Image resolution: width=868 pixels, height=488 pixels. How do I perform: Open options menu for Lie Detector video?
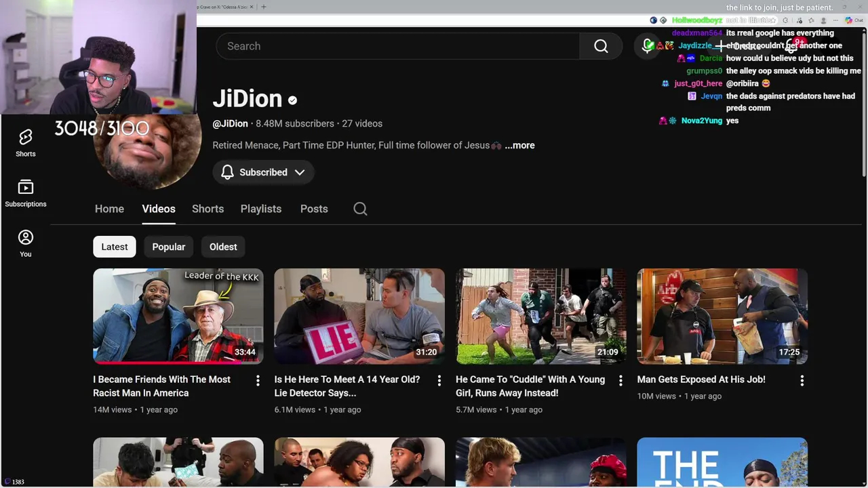coord(439,381)
